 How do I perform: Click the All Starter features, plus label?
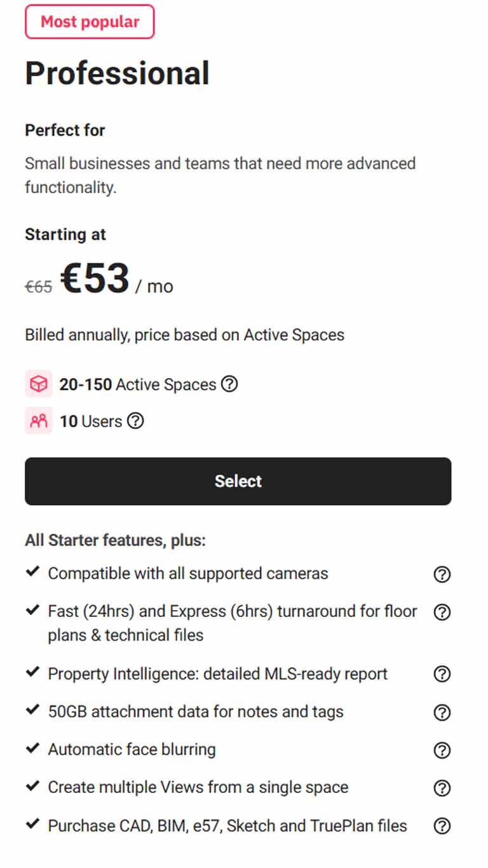(116, 541)
